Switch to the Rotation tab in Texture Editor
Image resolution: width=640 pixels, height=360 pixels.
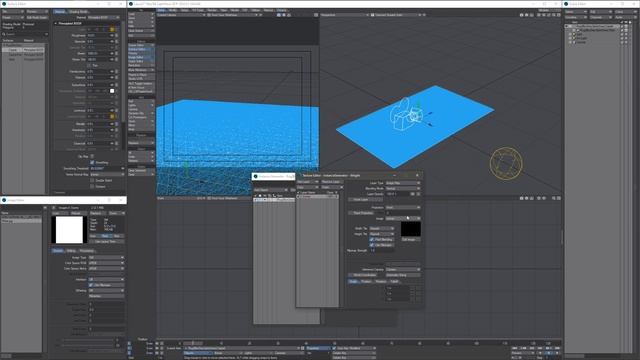click(381, 281)
